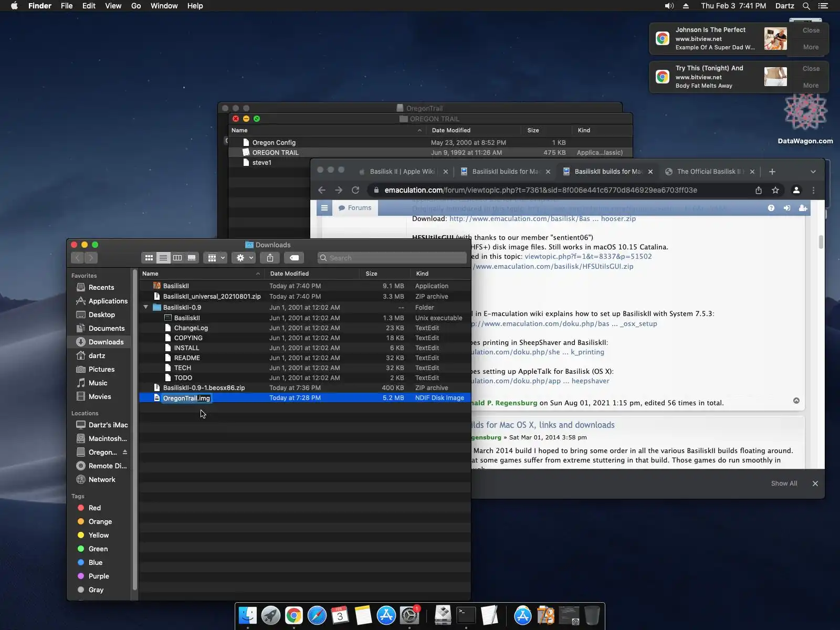Select Oregon Config in OREGON TRAIL window
This screenshot has width=840, height=630.
click(x=430, y=142)
